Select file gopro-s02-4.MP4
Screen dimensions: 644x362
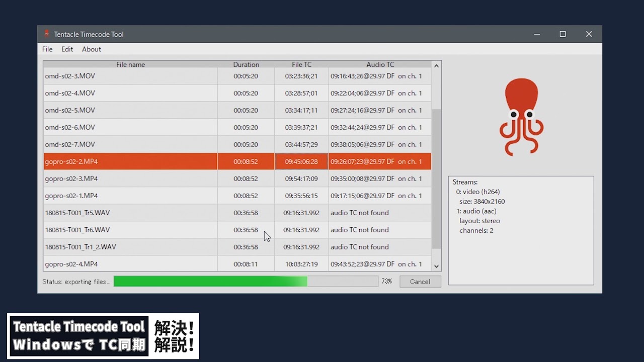71,264
